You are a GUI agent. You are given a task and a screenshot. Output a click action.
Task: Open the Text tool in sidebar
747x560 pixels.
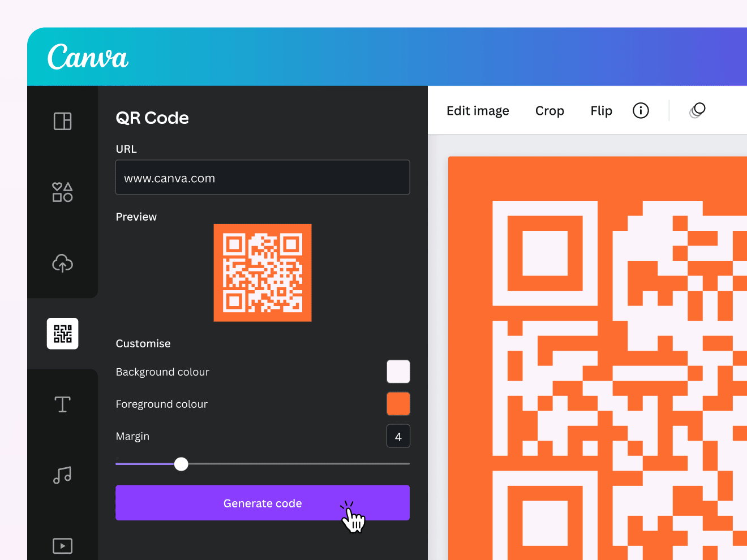click(x=62, y=404)
